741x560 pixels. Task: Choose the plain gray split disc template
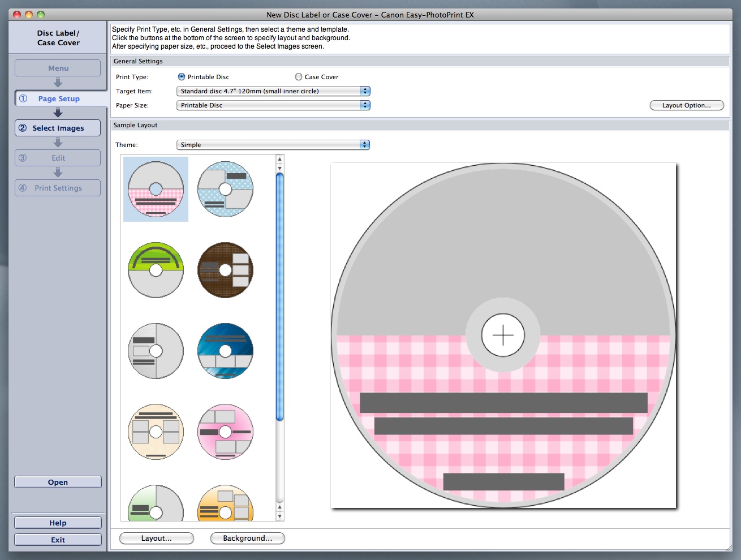click(156, 351)
